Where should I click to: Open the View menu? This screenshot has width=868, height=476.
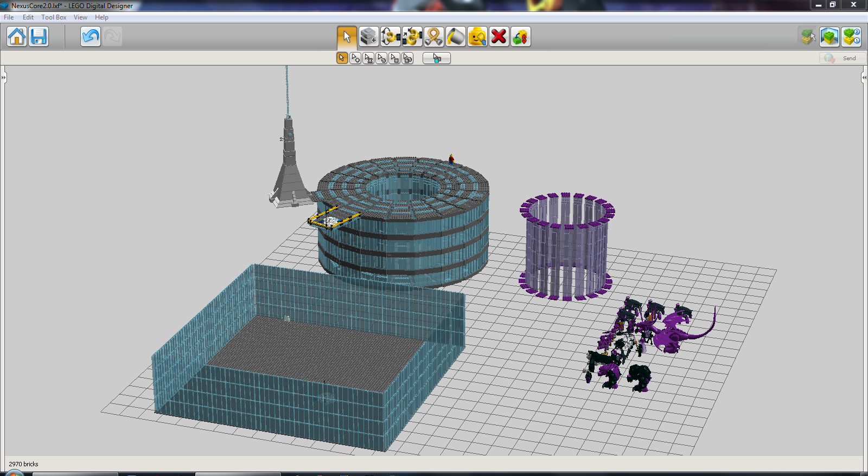point(80,17)
